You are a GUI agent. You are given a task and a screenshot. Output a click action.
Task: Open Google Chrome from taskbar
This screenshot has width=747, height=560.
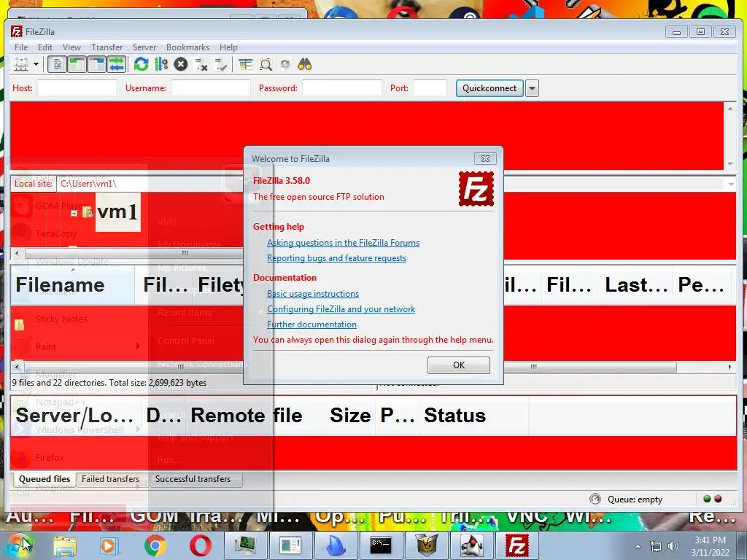(155, 545)
